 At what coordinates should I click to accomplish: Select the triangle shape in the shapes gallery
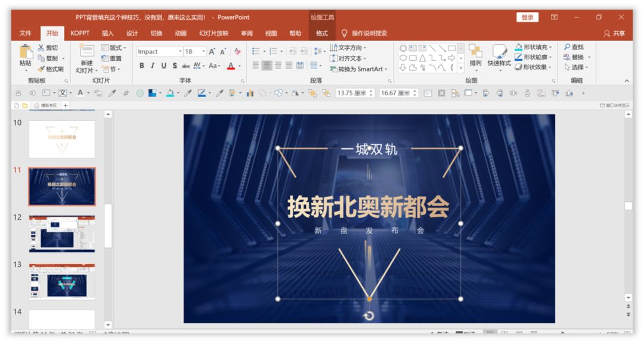pos(422,58)
